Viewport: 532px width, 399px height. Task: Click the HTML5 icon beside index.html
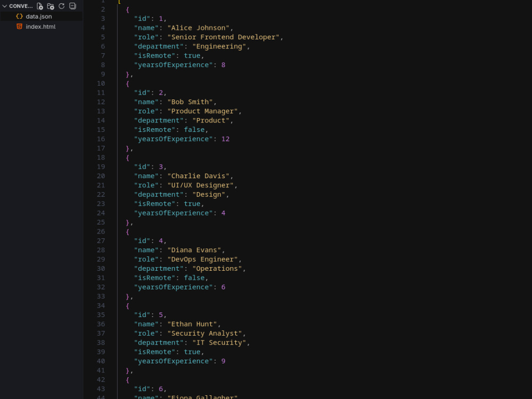point(19,27)
